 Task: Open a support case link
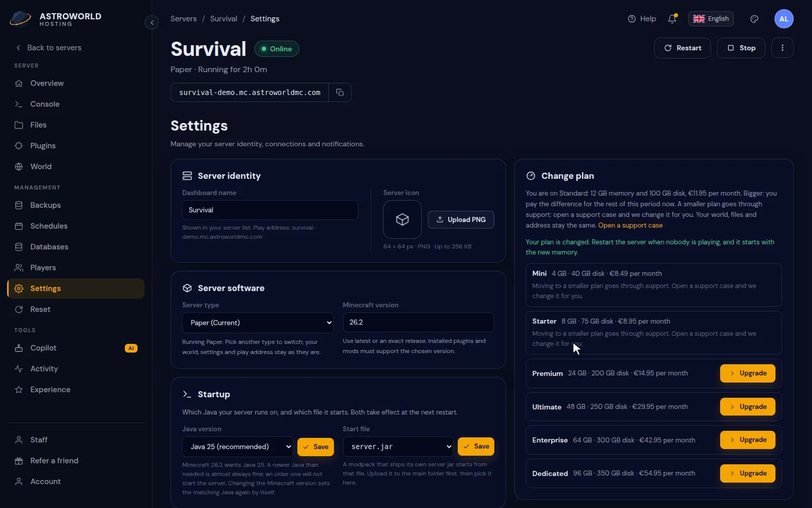(630, 226)
